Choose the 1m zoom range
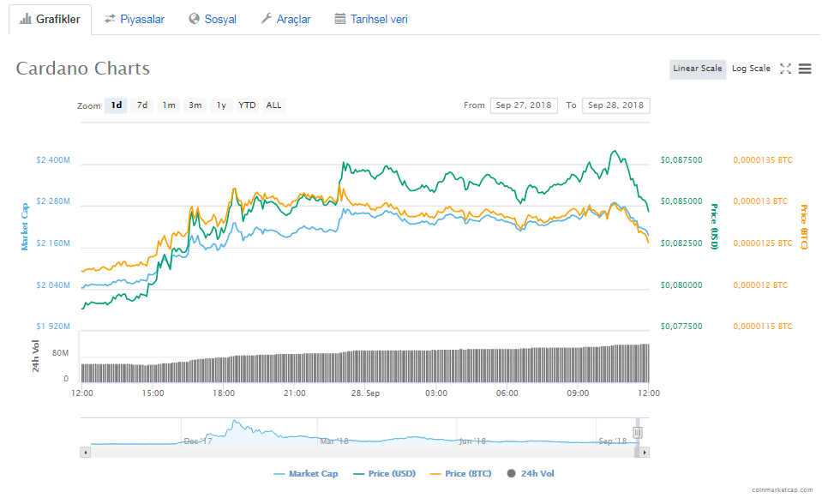Screen dimensions: 822x504 [168, 105]
